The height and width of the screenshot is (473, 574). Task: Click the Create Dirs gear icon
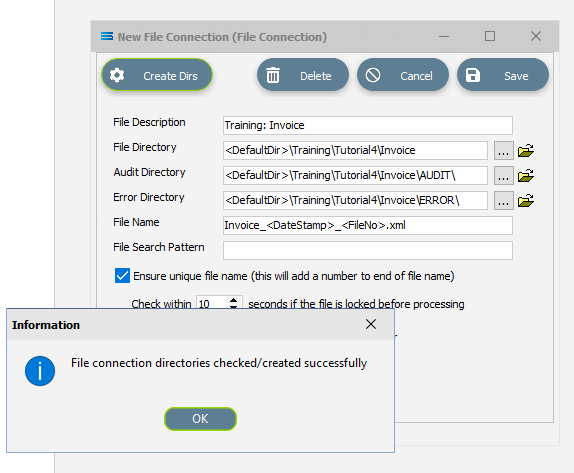pos(117,75)
